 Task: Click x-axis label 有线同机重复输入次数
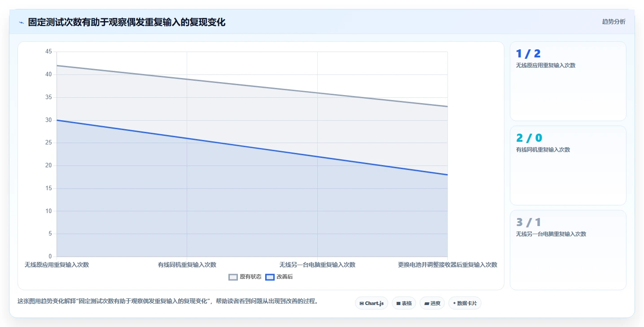tap(187, 265)
